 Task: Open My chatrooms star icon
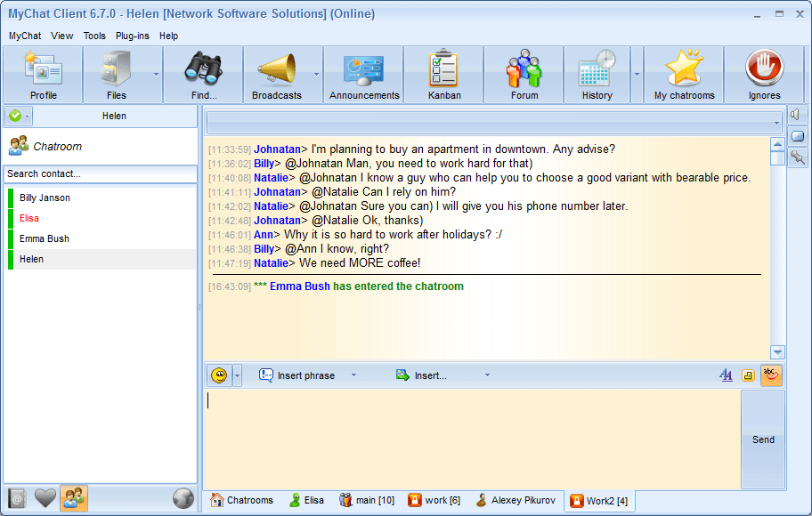[684, 75]
